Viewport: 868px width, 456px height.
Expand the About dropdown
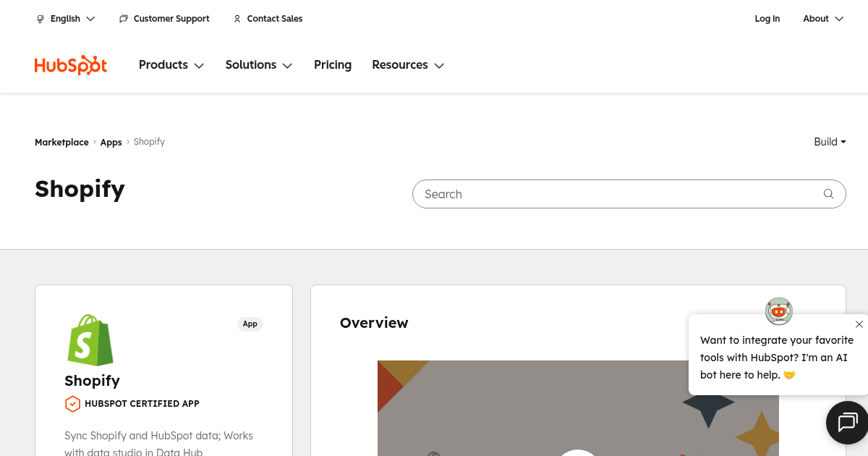pyautogui.click(x=822, y=19)
